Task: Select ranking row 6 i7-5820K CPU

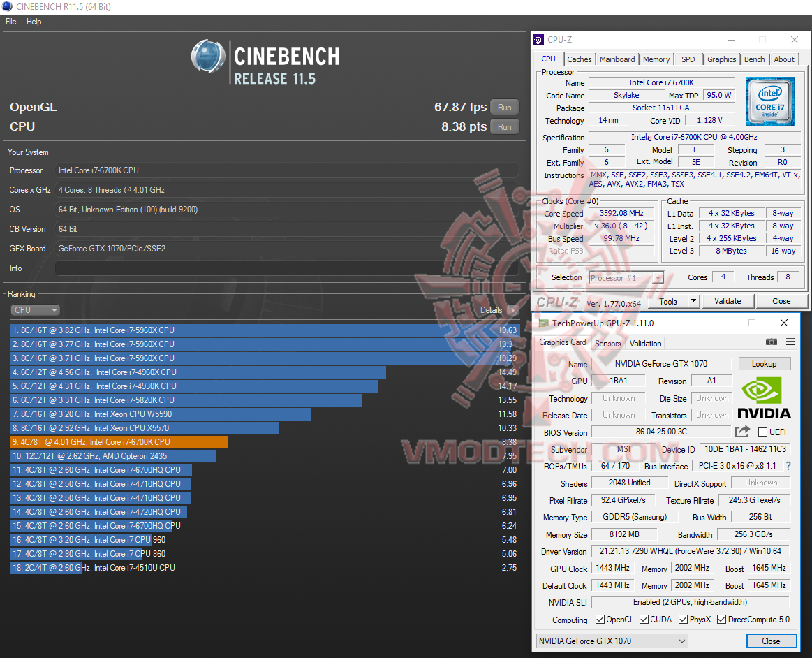Action: [x=264, y=400]
